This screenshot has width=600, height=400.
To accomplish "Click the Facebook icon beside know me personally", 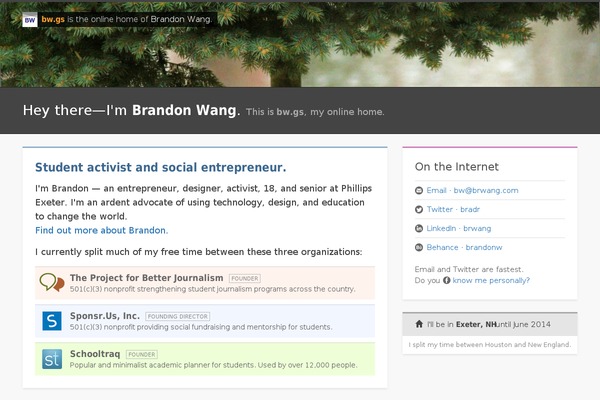I will [447, 280].
